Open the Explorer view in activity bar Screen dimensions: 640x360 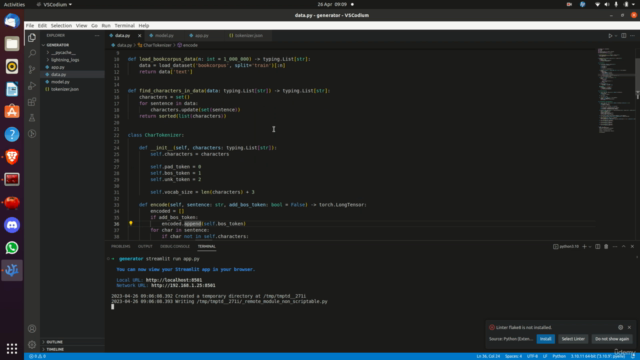[x=32, y=38]
